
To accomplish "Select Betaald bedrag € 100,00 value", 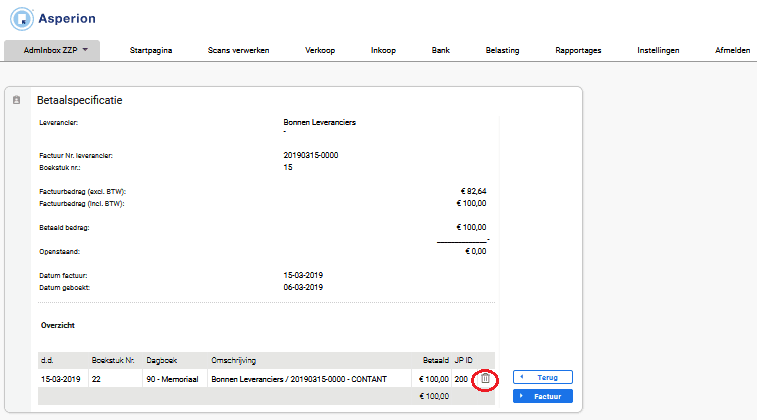I will (471, 227).
